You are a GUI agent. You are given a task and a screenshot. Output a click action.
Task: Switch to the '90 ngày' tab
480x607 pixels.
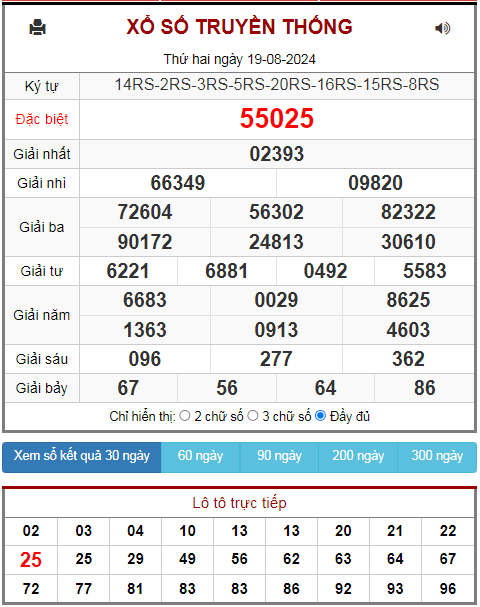click(x=279, y=457)
